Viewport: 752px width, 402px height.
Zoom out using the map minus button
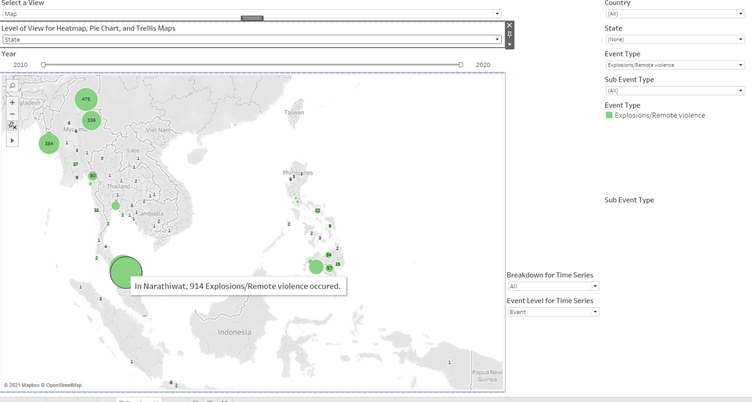(12, 114)
